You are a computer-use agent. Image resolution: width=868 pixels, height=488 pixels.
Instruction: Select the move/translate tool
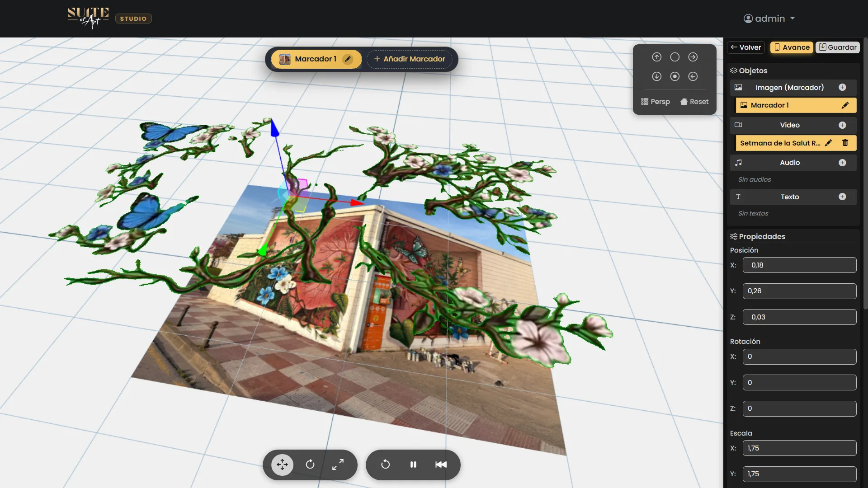[x=282, y=465]
